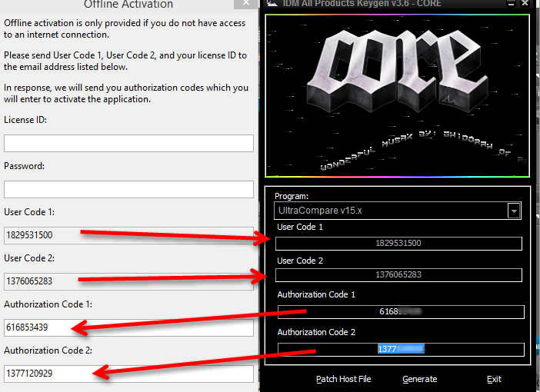
Task: Minimize the IDM keygen window
Action: click(x=511, y=3)
